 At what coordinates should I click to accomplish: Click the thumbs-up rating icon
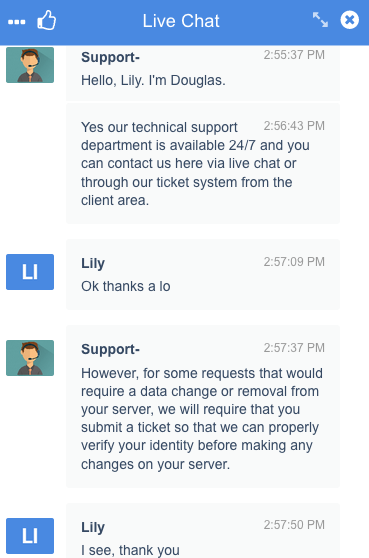point(47,20)
